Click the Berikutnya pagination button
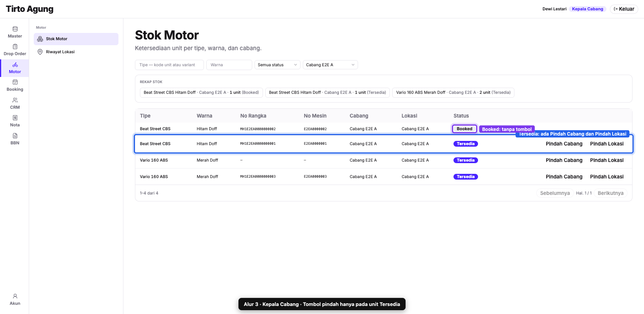The width and height of the screenshot is (644, 314). (610, 193)
